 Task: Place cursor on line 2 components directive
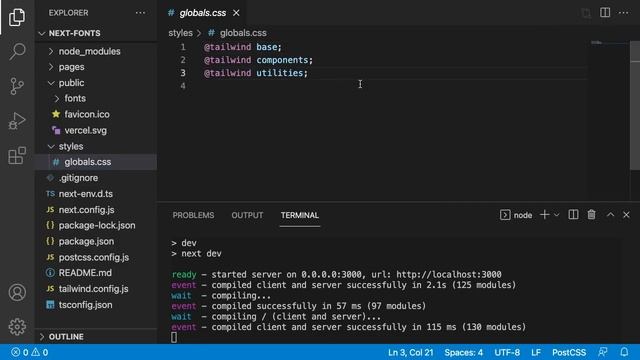258,60
